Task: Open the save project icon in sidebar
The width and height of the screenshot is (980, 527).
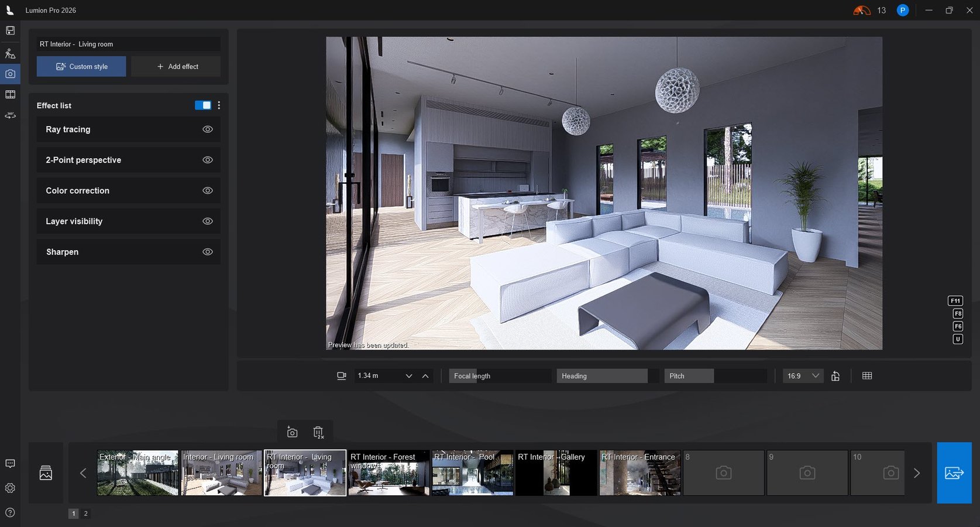Action: pos(10,30)
